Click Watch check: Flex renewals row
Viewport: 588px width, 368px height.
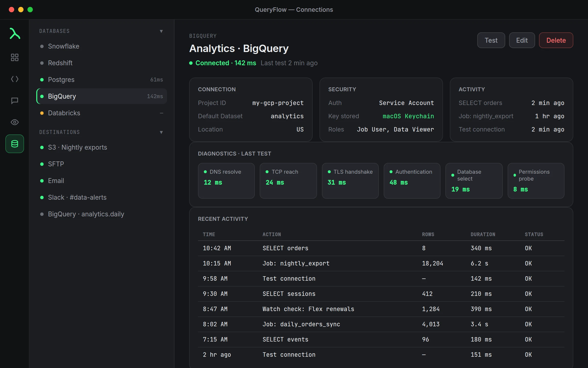click(x=381, y=309)
